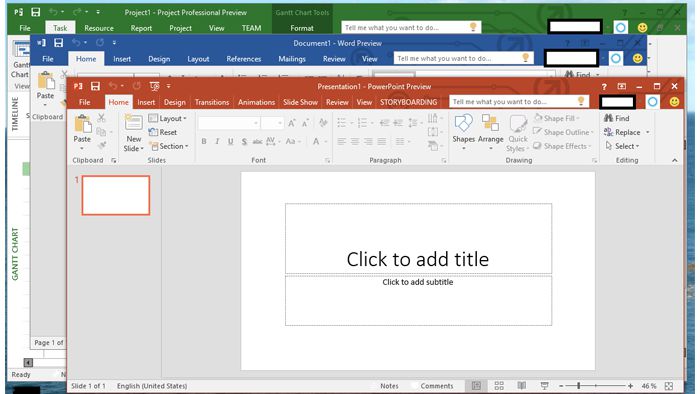Open font size combo box in PowerPoint
The width and height of the screenshot is (700, 394).
point(272,123)
